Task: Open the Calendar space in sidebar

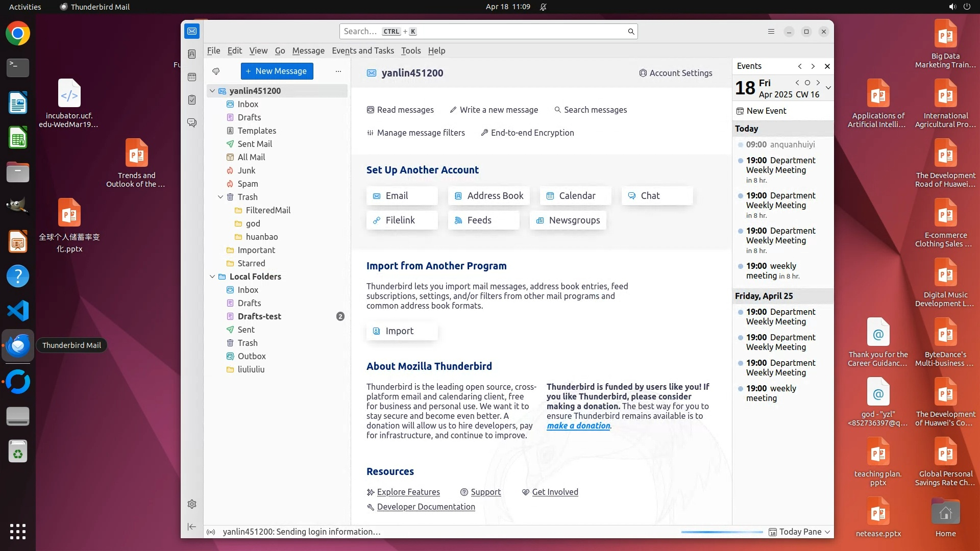Action: click(x=192, y=77)
